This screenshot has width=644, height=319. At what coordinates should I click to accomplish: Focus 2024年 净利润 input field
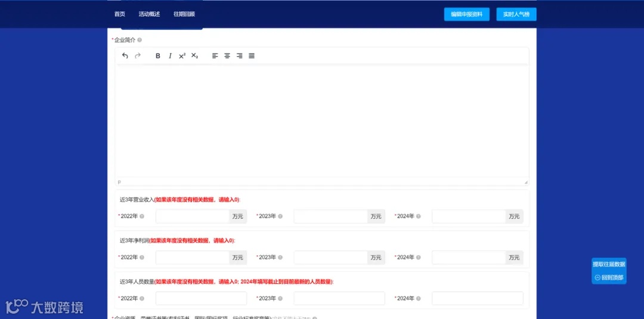tap(469, 258)
